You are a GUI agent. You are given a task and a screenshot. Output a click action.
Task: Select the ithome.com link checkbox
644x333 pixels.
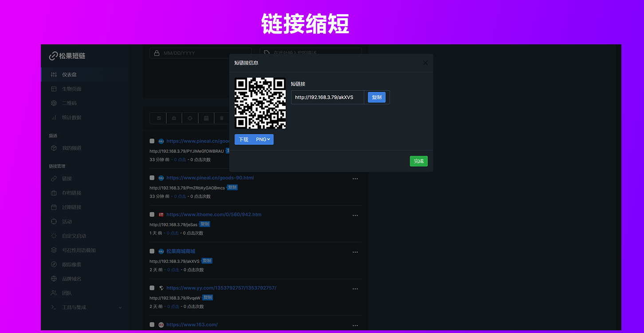coord(152,215)
